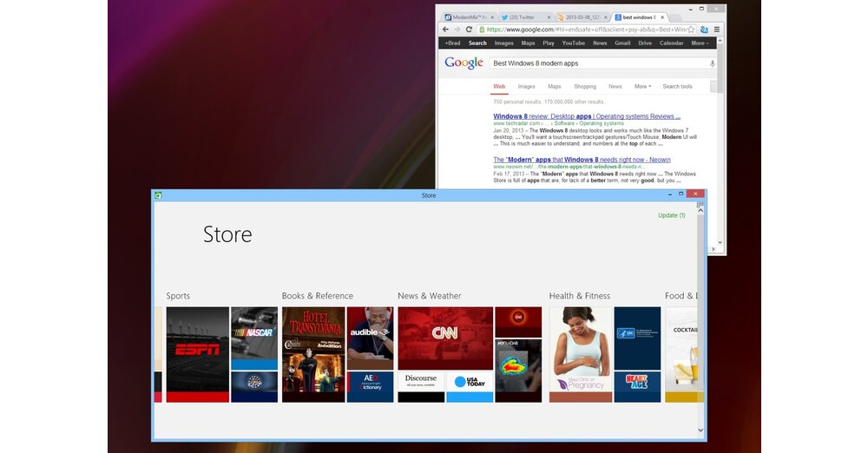Expand the More dropdown in Google's black bar

coord(700,43)
